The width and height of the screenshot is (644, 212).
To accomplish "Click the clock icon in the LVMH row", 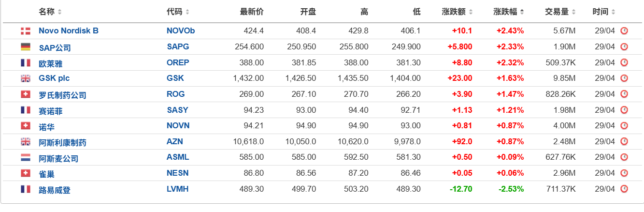I will pyautogui.click(x=624, y=189).
